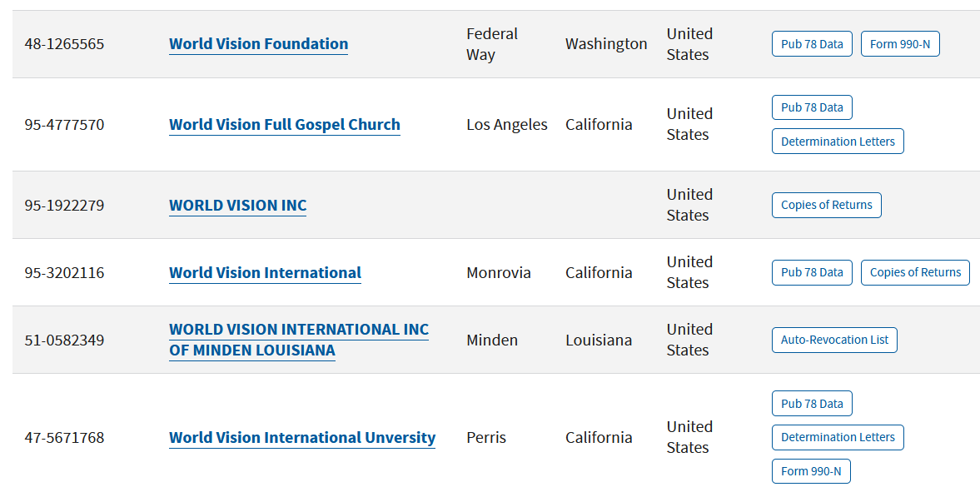The width and height of the screenshot is (980, 497).
Task: Click EIN 51-0582349 cell
Action: (x=64, y=340)
